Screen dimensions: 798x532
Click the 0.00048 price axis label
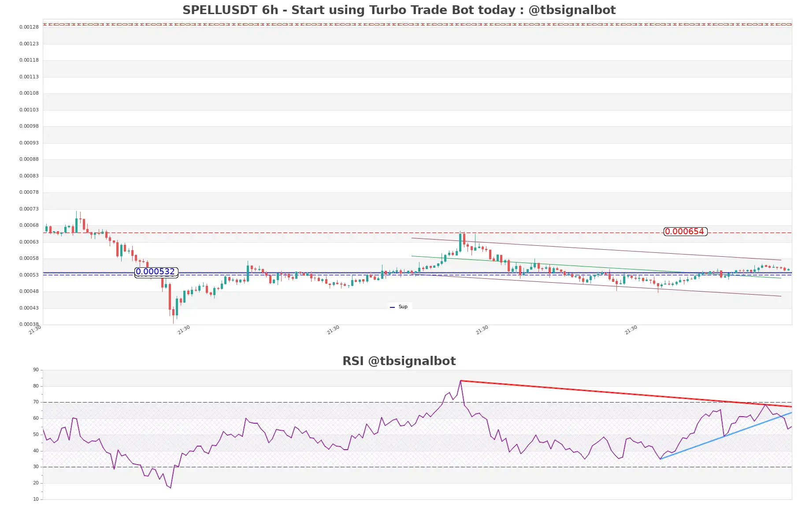29,291
